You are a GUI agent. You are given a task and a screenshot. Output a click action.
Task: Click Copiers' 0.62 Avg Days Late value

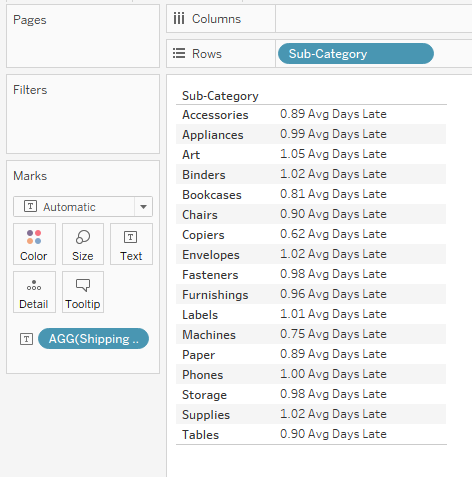[333, 234]
